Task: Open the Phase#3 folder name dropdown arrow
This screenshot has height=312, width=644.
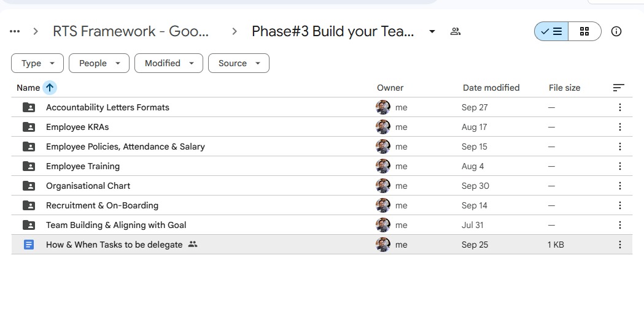Action: pyautogui.click(x=432, y=31)
